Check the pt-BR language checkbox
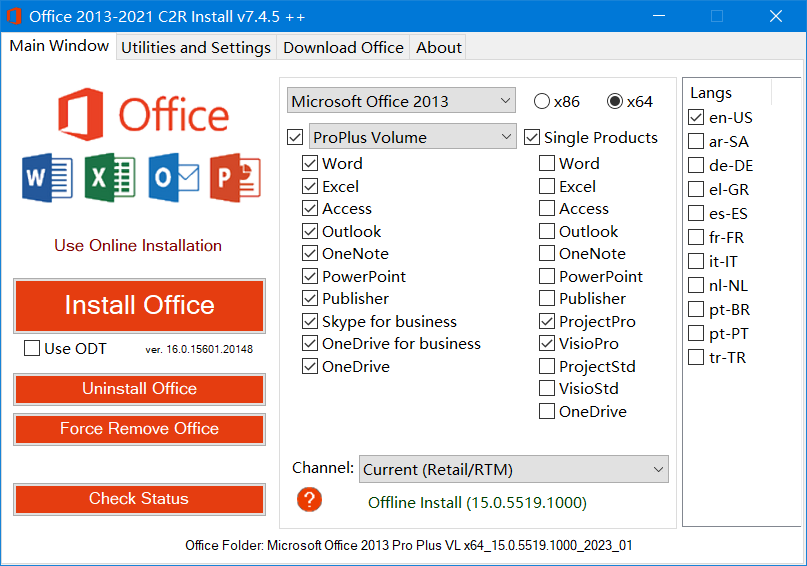The height and width of the screenshot is (566, 807). tap(696, 309)
